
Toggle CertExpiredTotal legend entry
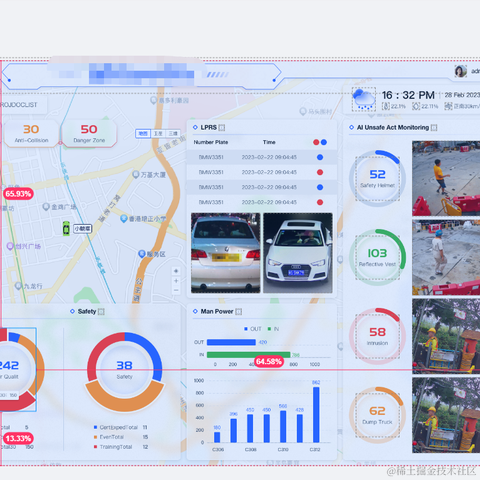pyautogui.click(x=116, y=427)
